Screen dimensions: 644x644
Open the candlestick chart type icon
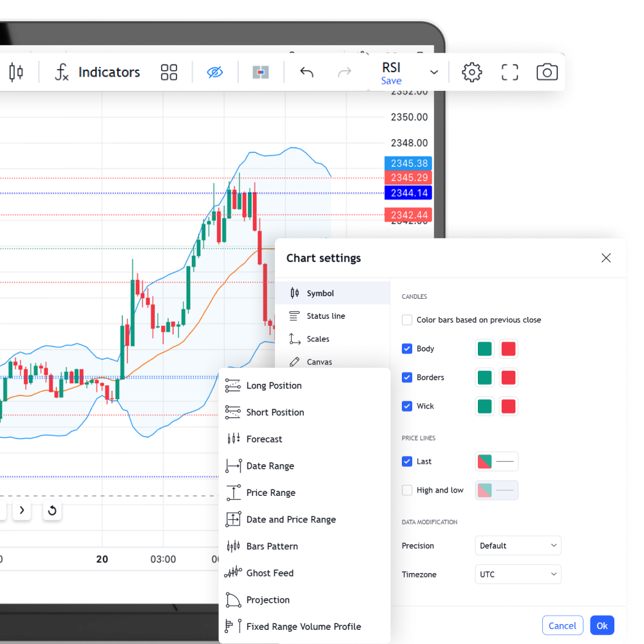(x=16, y=72)
